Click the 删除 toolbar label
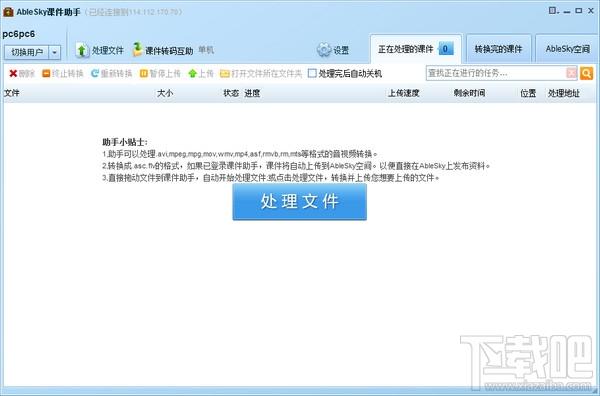The width and height of the screenshot is (600, 396). [x=27, y=73]
